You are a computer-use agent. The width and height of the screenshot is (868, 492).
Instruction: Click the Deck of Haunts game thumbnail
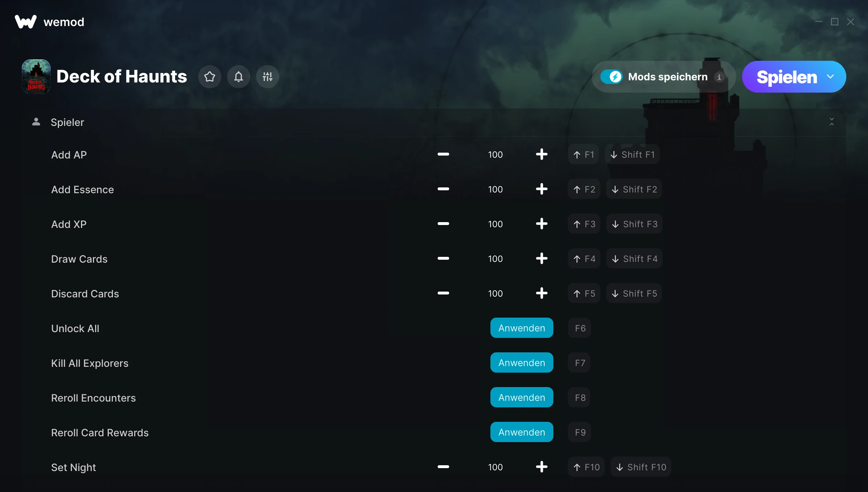tap(36, 77)
